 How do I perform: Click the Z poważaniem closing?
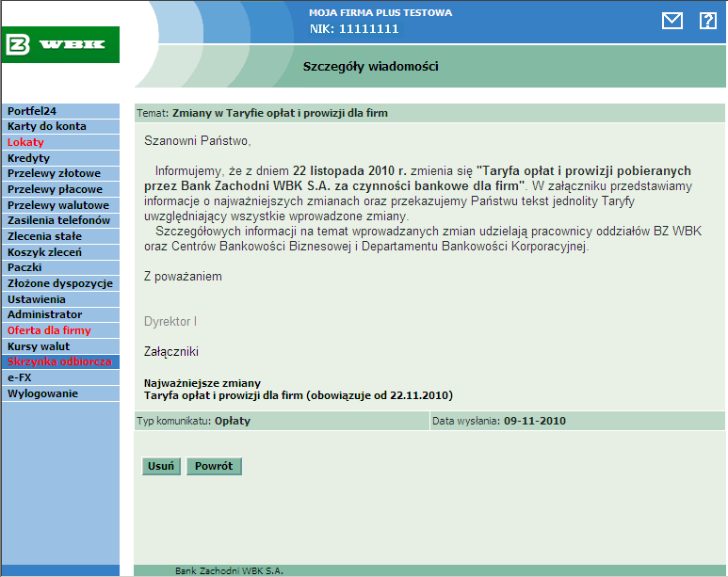pos(183,276)
